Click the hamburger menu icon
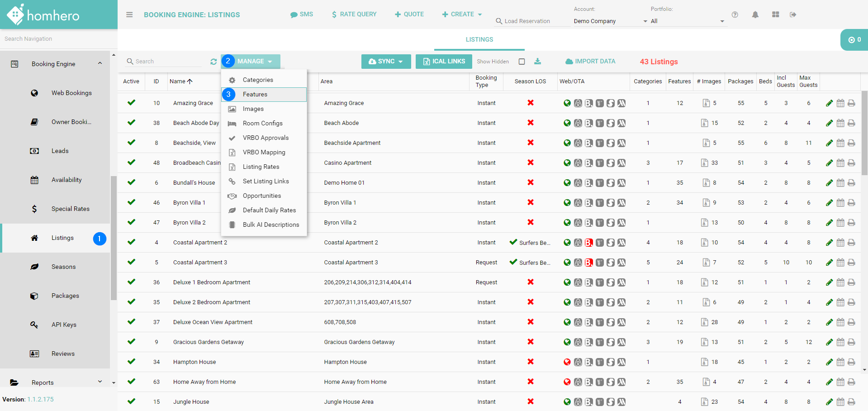Image resolution: width=868 pixels, height=411 pixels. tap(129, 14)
